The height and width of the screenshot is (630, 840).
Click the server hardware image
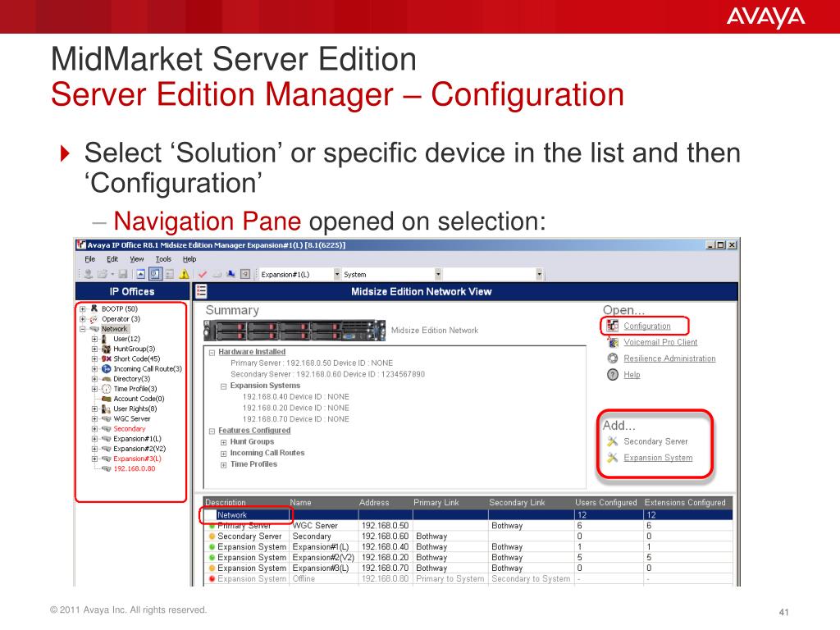(x=294, y=331)
